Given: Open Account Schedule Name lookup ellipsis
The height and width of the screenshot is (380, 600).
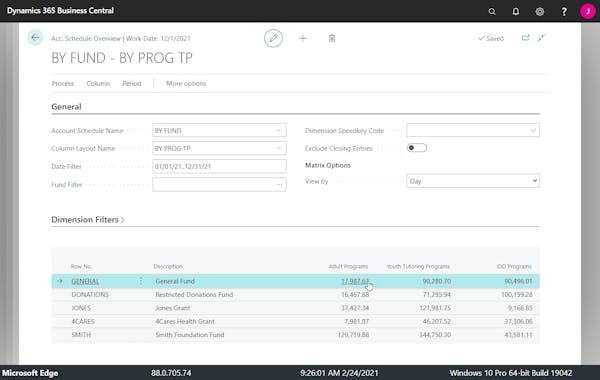Looking at the screenshot, I should point(279,130).
